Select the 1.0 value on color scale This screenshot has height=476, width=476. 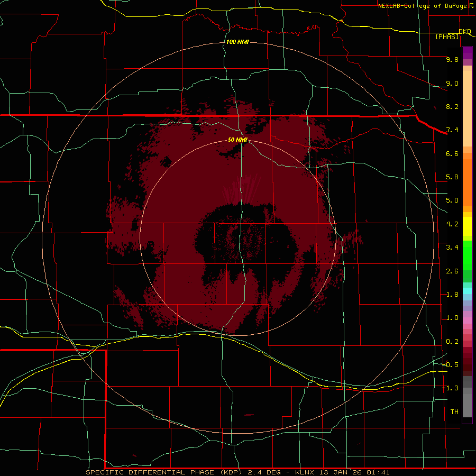452,318
